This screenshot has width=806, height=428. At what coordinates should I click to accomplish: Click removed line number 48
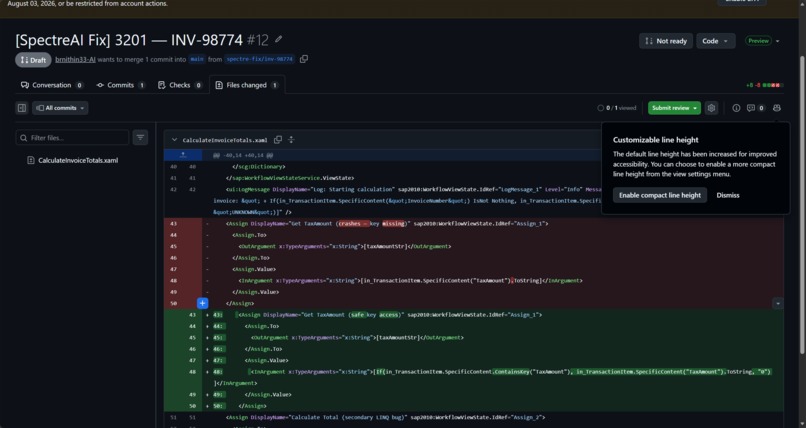(x=173, y=281)
